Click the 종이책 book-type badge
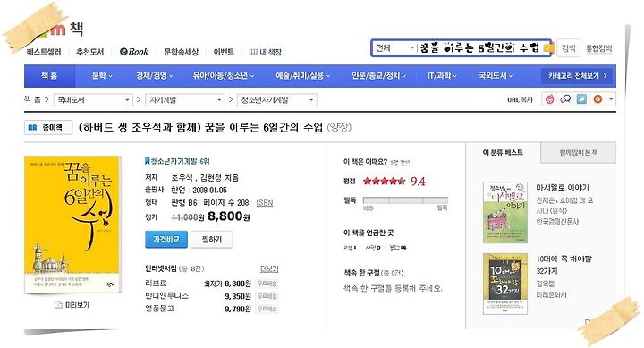This screenshot has height=348, width=644. [x=48, y=127]
